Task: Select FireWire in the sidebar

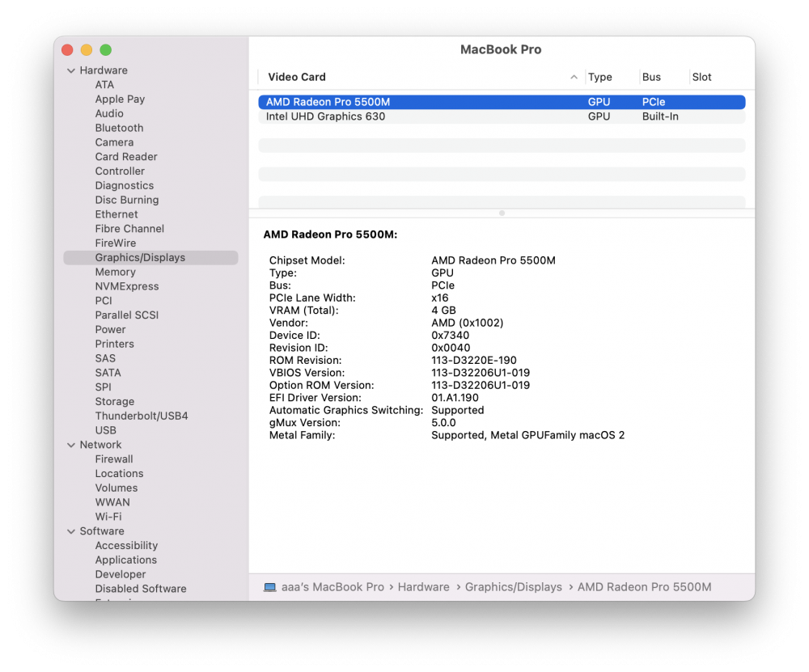Action: [116, 244]
